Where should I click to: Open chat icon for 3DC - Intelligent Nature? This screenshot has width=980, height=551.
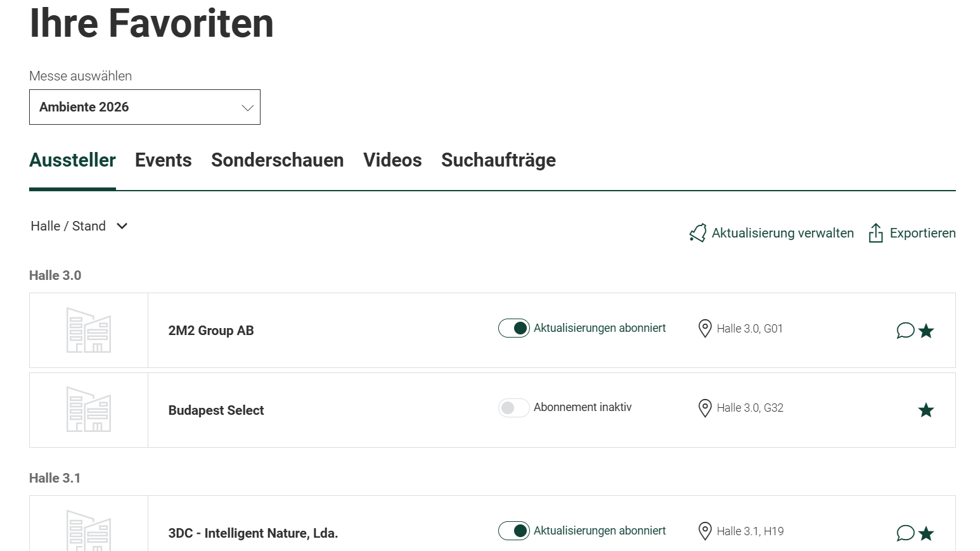pyautogui.click(x=905, y=533)
